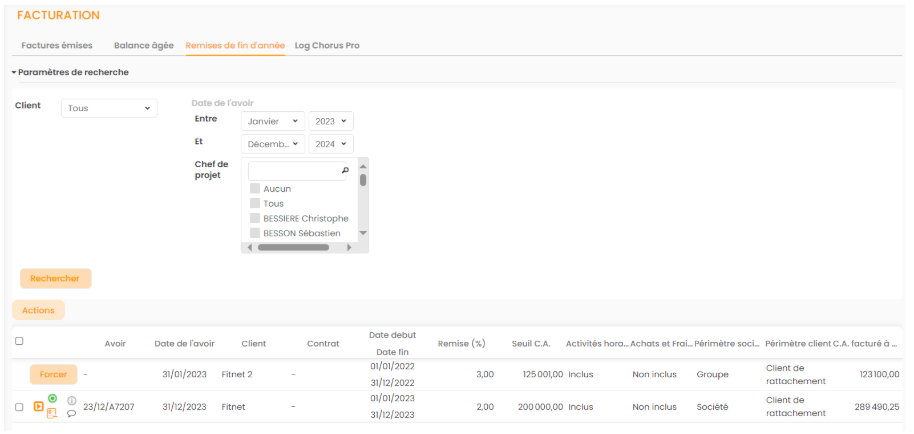Image resolution: width=914 pixels, height=434 pixels.
Task: Collapse the Paramètres de recherche section
Action: point(14,72)
